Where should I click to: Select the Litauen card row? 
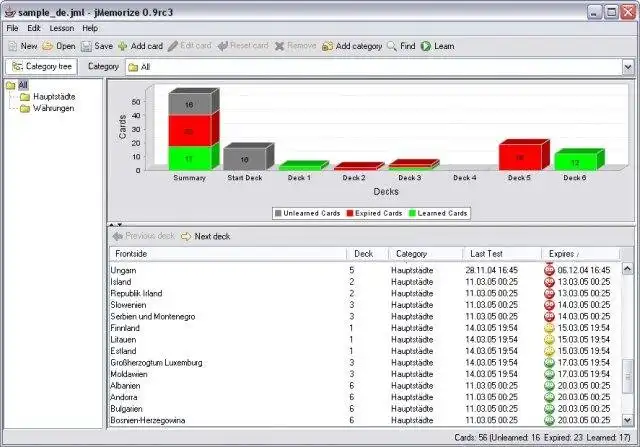pyautogui.click(x=365, y=339)
